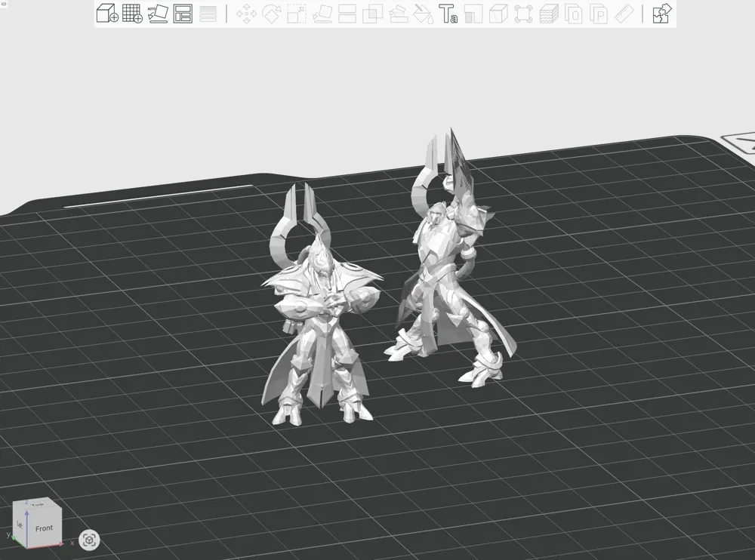Open the Text shape tool

point(448,14)
